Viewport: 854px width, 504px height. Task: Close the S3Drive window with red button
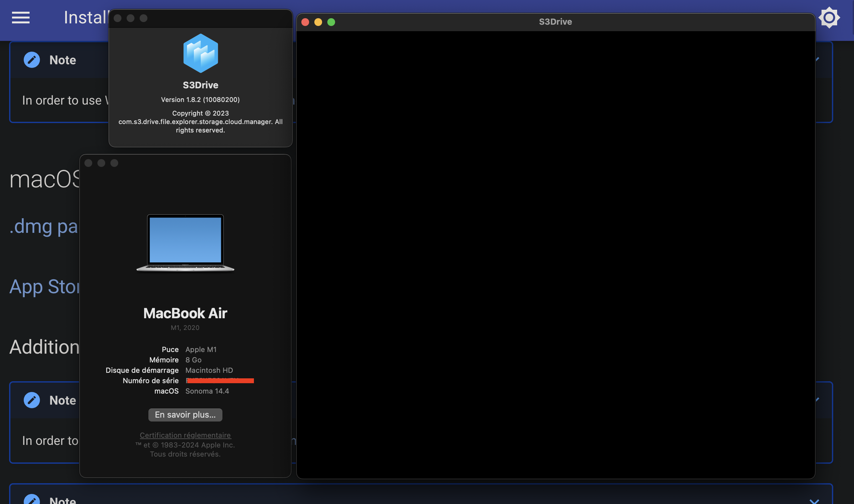305,22
